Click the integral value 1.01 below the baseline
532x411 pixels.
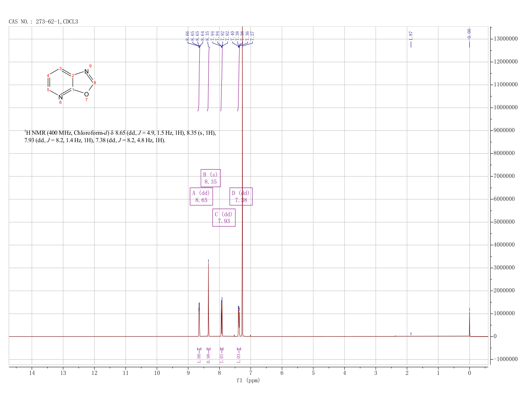point(222,358)
